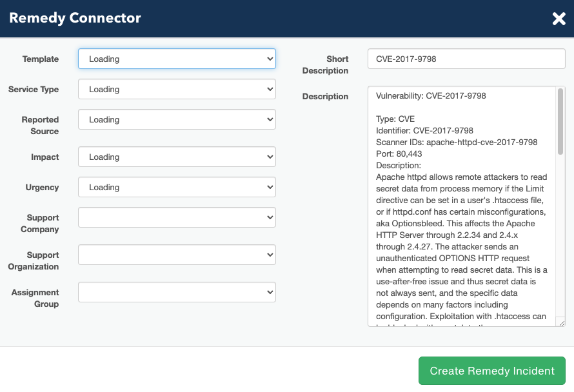The height and width of the screenshot is (392, 574).
Task: Click inside the Description text area
Action: (462, 206)
